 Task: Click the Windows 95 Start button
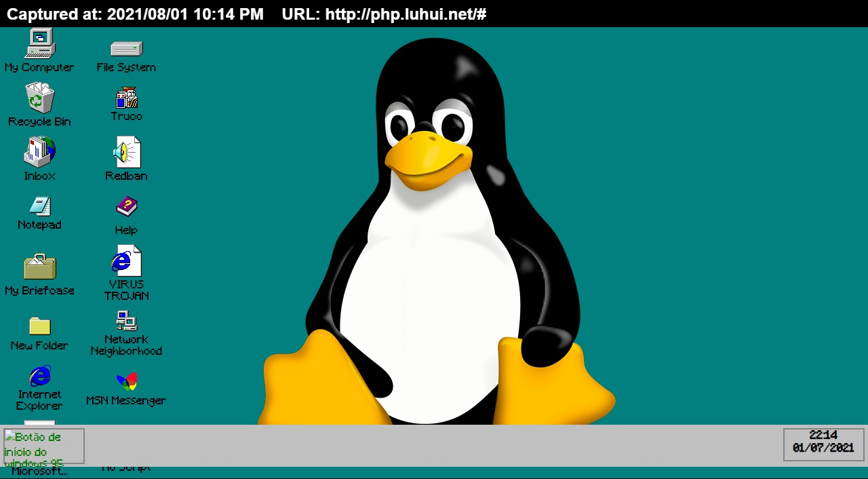(x=44, y=446)
